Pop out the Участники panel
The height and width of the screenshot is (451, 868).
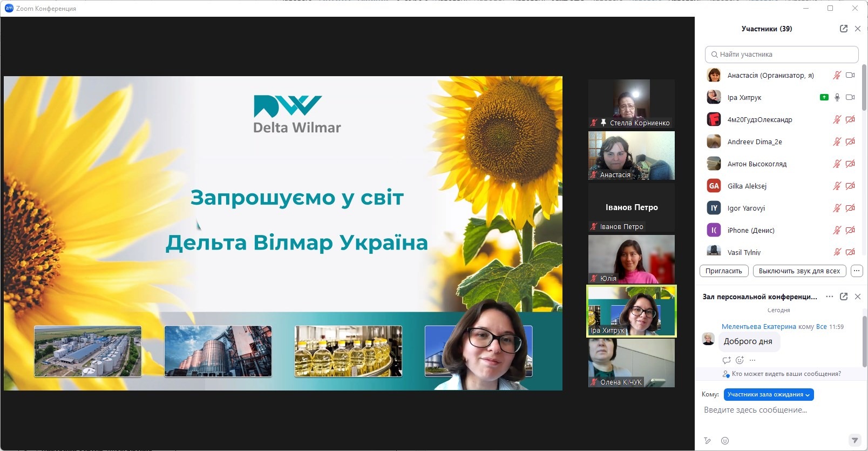[x=844, y=29]
